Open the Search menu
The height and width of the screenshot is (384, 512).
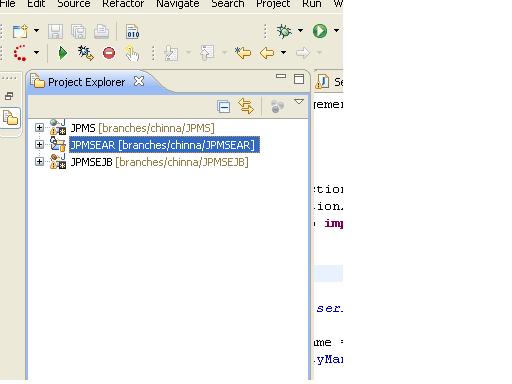tap(228, 4)
